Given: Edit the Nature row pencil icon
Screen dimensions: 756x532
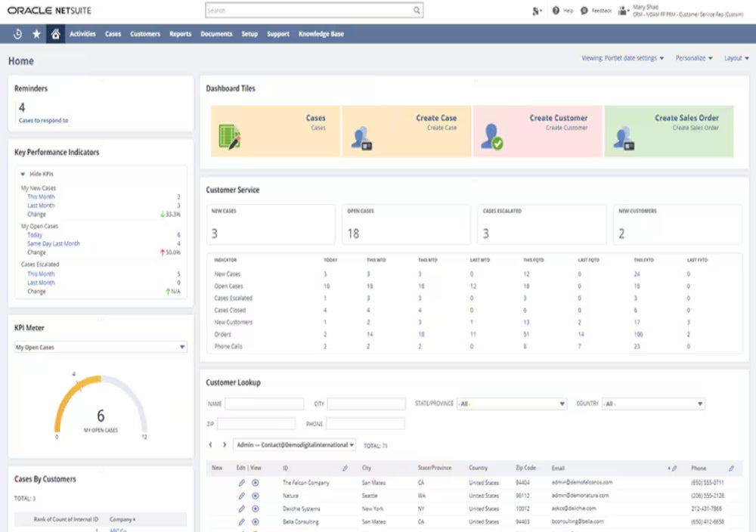Looking at the screenshot, I should point(242,496).
